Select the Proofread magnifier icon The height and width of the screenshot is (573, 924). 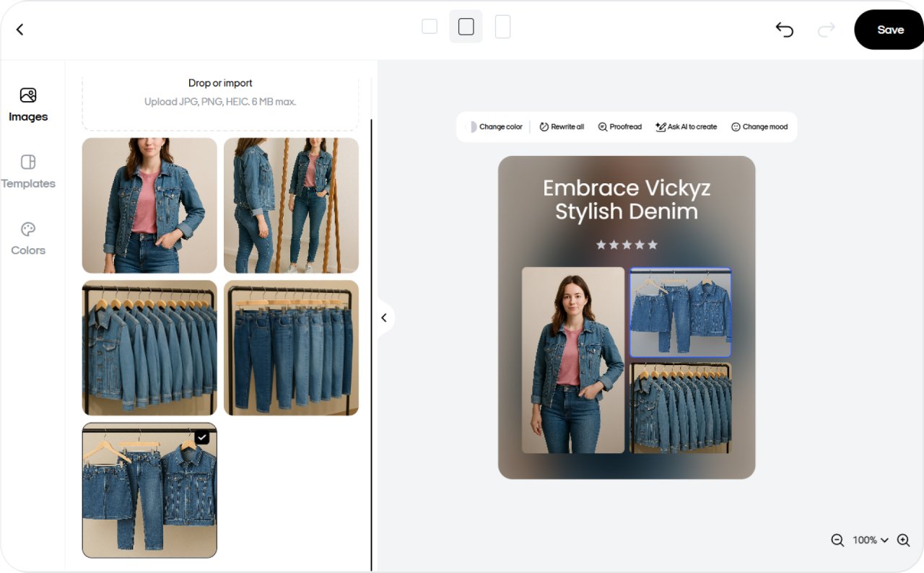[602, 126]
